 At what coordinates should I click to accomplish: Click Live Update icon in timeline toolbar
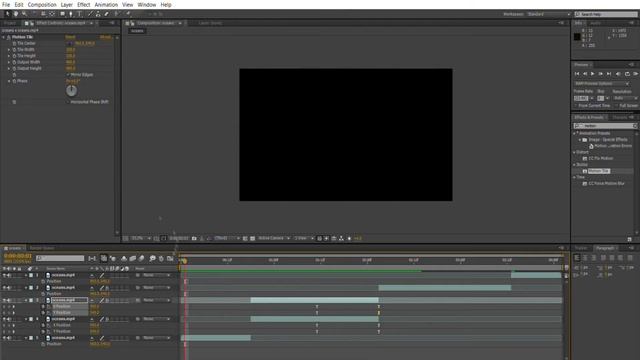[x=104, y=258]
